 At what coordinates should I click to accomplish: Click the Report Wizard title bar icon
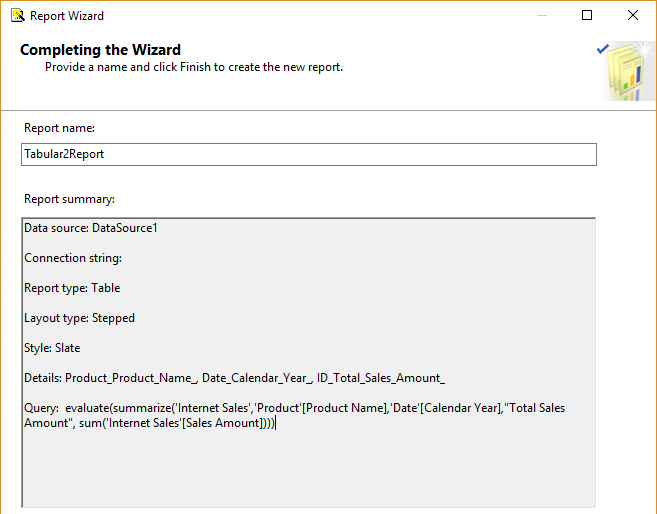click(x=17, y=16)
